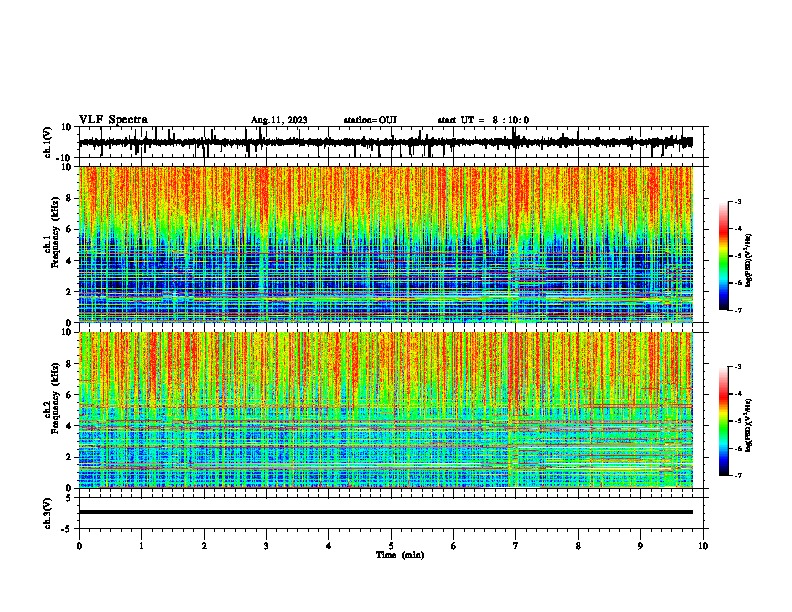This screenshot has width=792, height=612.
Task: Click time axis tick label "9"
Action: point(640,546)
